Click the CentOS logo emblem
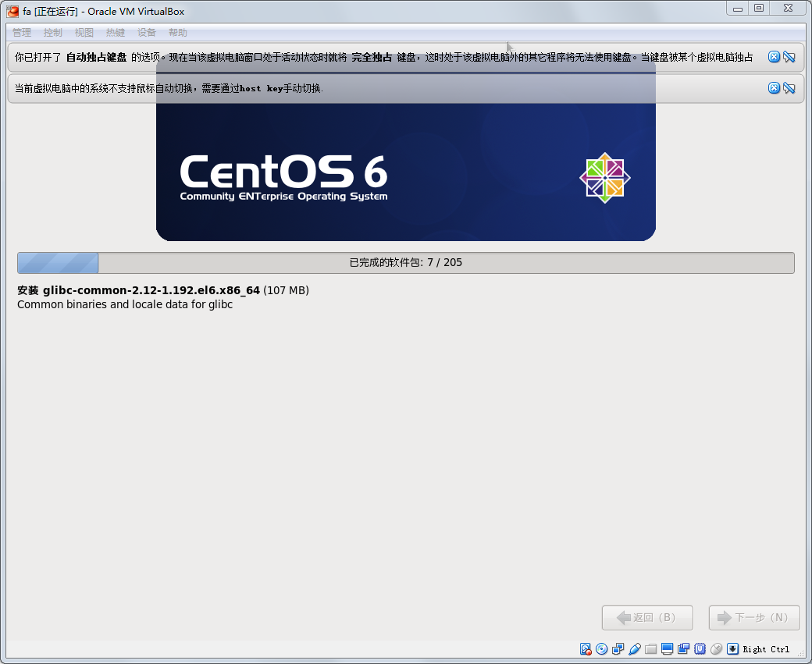Screen dimensions: 812x664 605,178
